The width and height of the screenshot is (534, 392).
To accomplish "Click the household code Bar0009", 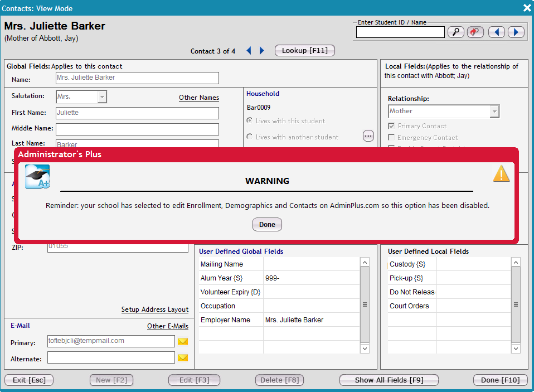I will point(259,108).
